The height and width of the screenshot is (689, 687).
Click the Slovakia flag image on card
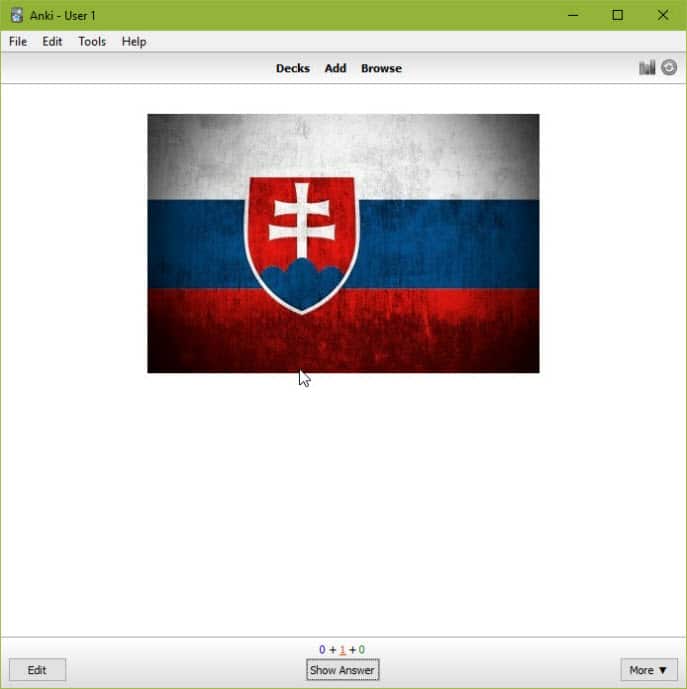343,243
